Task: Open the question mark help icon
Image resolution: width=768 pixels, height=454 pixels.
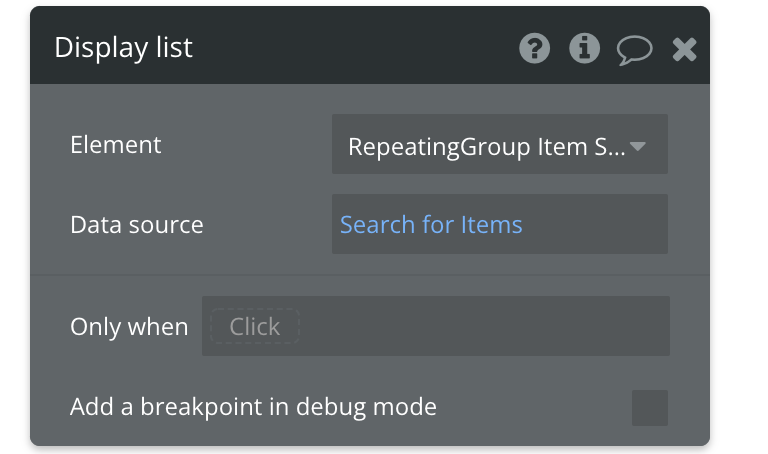Action: [x=534, y=48]
